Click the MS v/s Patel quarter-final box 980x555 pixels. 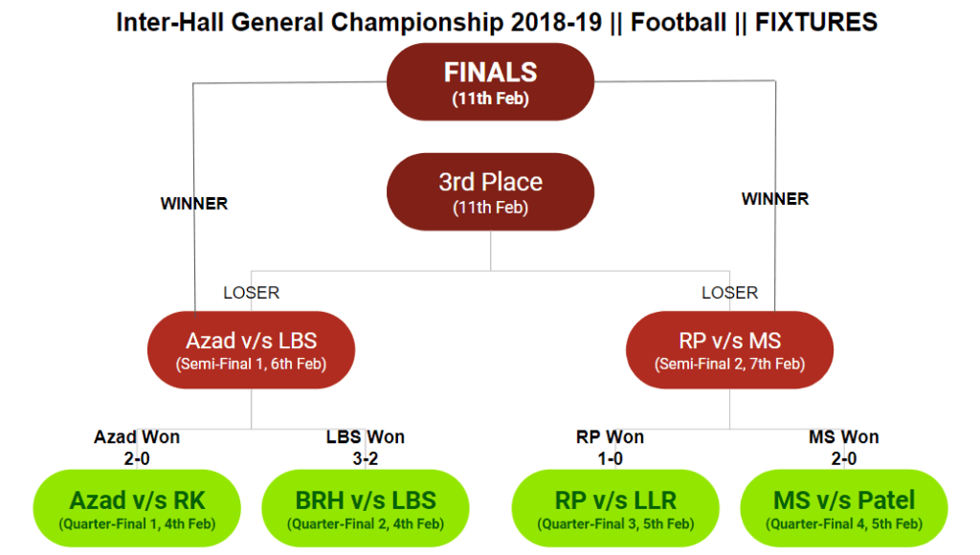coord(844,508)
